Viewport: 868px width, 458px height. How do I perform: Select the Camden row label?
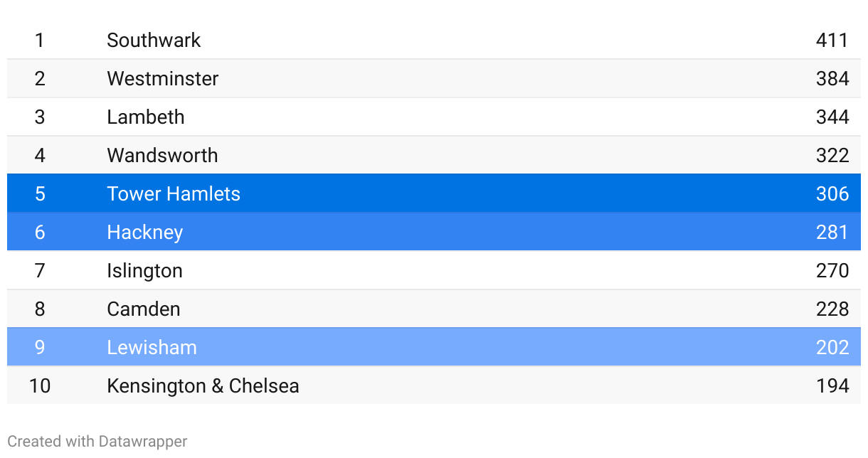click(x=143, y=309)
